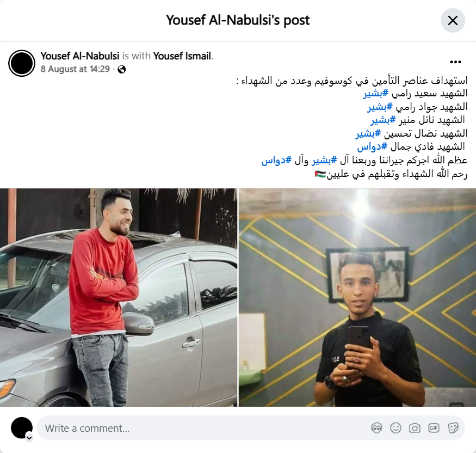Click the #بشير hashtag after نضال تحسين
The image size is (476, 453).
(368, 133)
